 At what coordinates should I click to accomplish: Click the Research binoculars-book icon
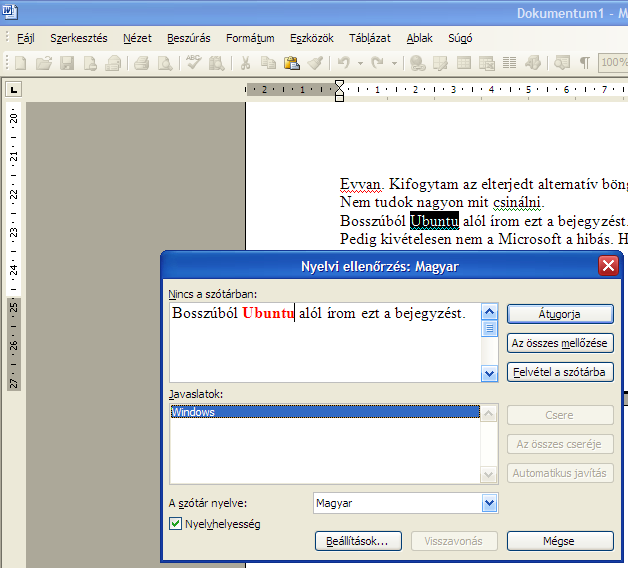pos(217,63)
